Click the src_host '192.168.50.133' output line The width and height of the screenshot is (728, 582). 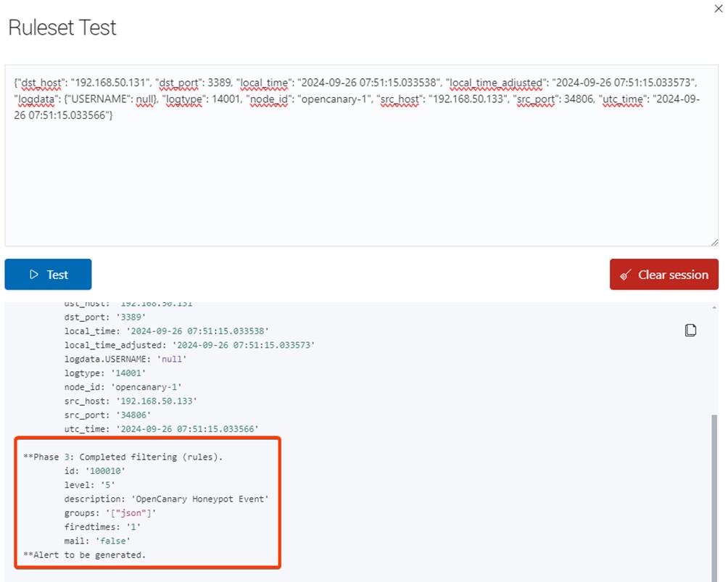[x=131, y=401]
